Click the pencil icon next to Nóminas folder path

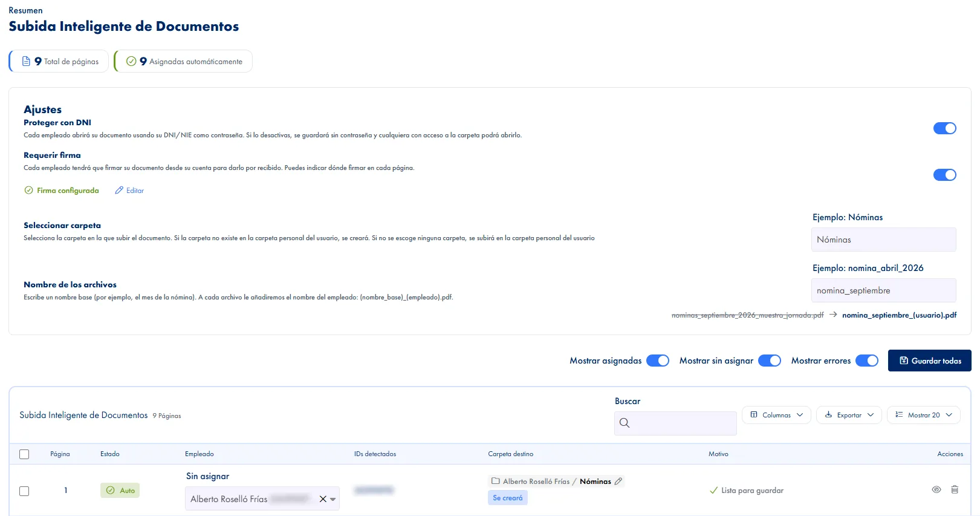(x=618, y=482)
